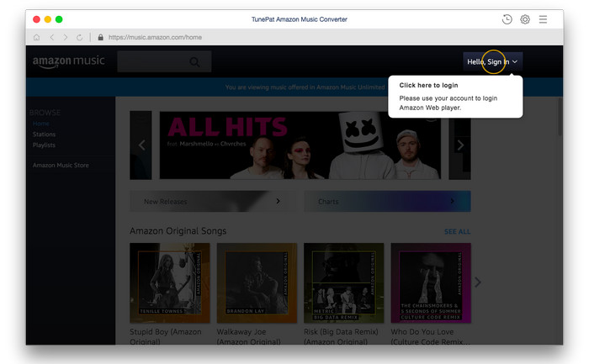Image resolution: width=589 pixels, height=364 pixels.
Task: Open settings gear icon
Action: click(x=525, y=19)
